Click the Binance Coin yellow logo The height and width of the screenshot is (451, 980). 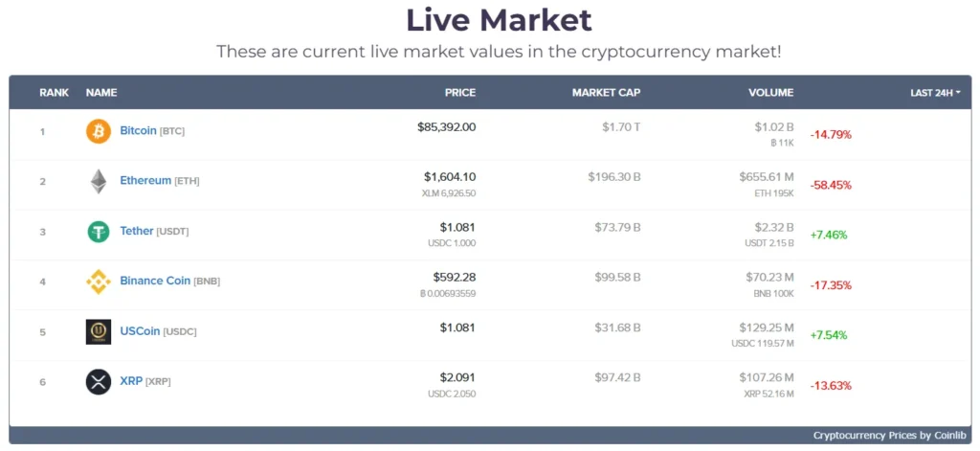click(x=99, y=282)
